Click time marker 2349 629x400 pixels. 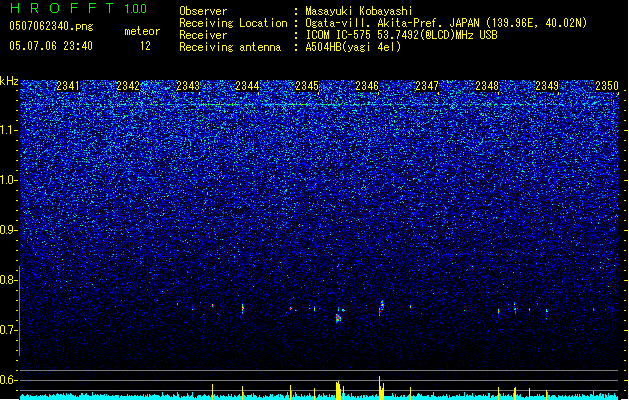(547, 86)
